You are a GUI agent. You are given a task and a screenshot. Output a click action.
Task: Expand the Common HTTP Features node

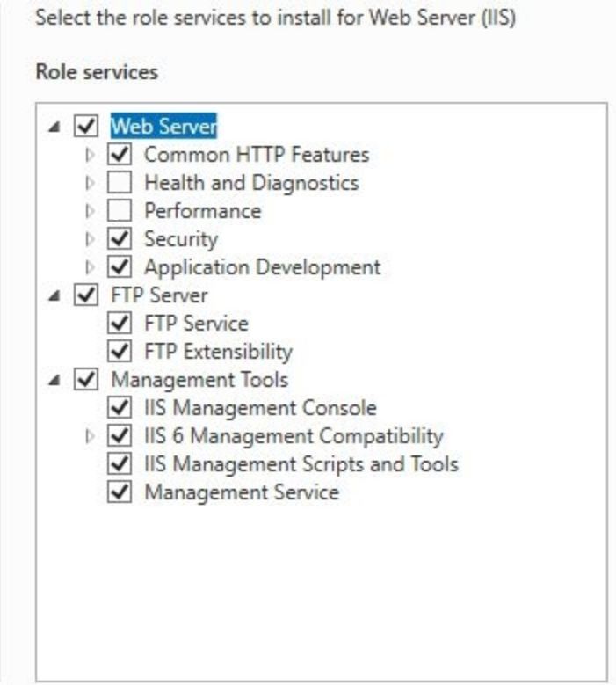(90, 155)
